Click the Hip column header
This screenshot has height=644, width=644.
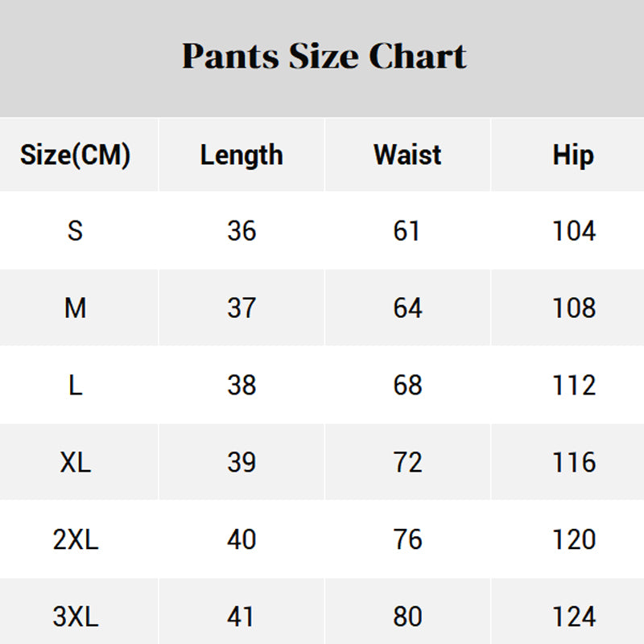click(x=573, y=155)
